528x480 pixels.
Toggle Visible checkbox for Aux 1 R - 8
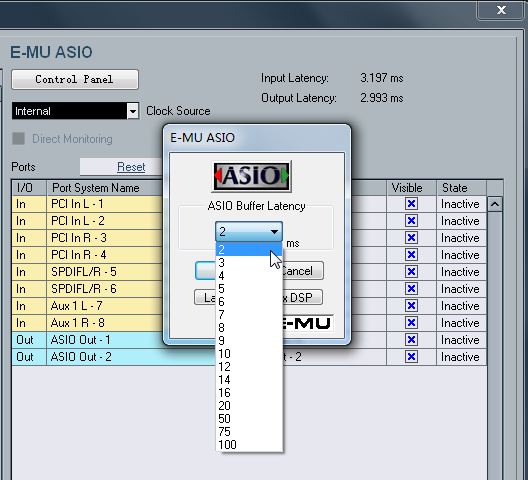[411, 323]
